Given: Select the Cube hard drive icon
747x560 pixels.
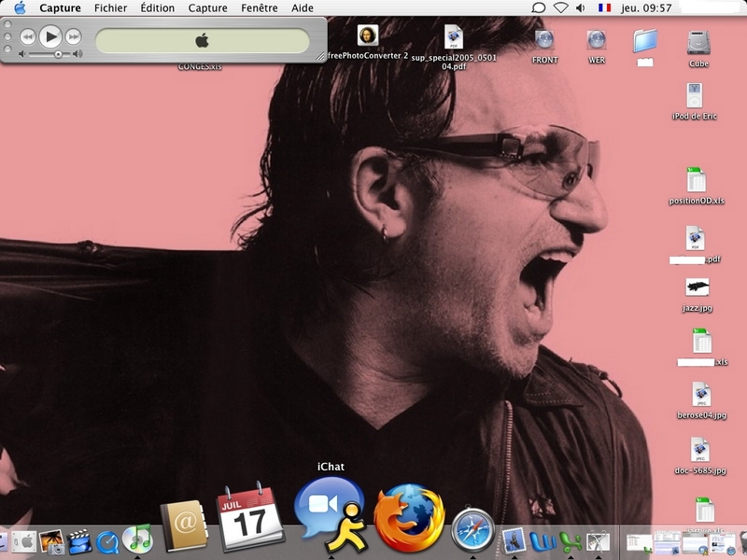Looking at the screenshot, I should (x=698, y=43).
